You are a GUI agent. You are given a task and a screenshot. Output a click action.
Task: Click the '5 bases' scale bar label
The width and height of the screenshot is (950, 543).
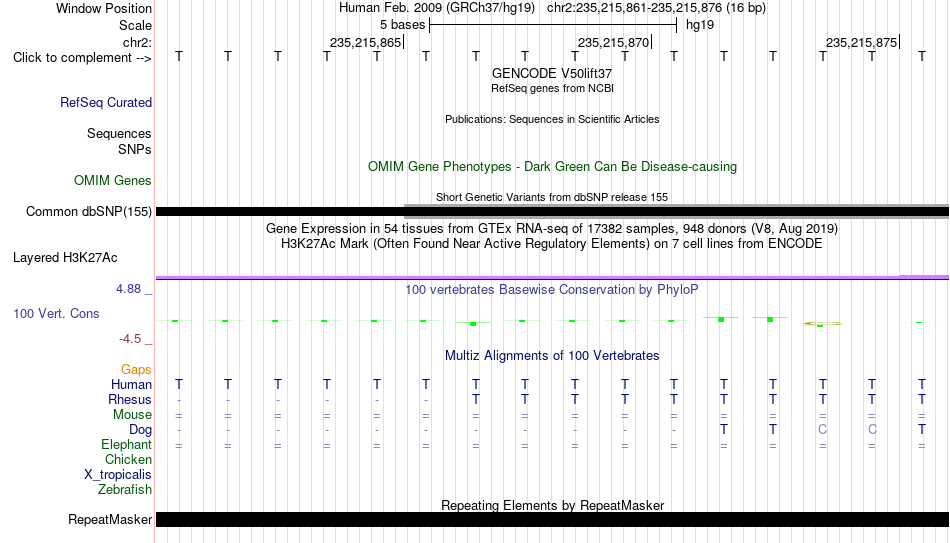(402, 25)
